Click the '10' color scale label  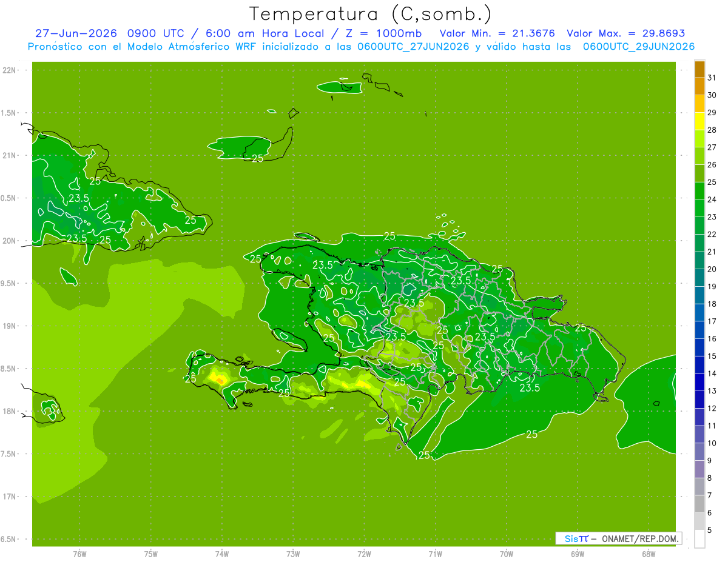[712, 443]
